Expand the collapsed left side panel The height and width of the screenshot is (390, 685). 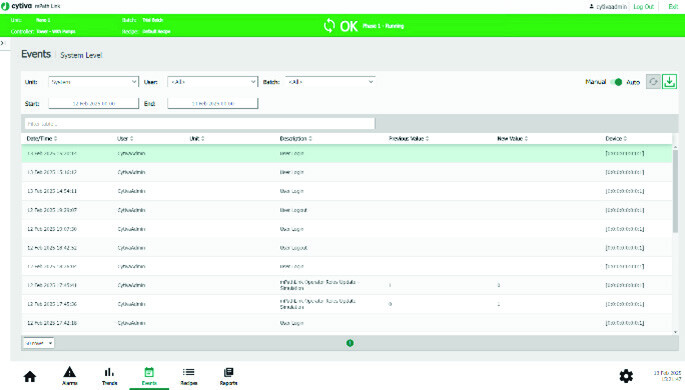pyautogui.click(x=3, y=43)
